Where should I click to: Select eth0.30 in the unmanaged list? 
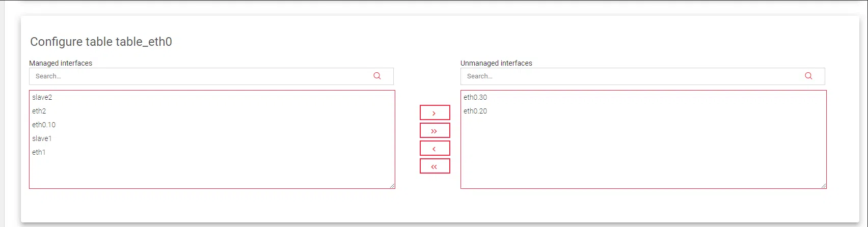[x=475, y=97]
